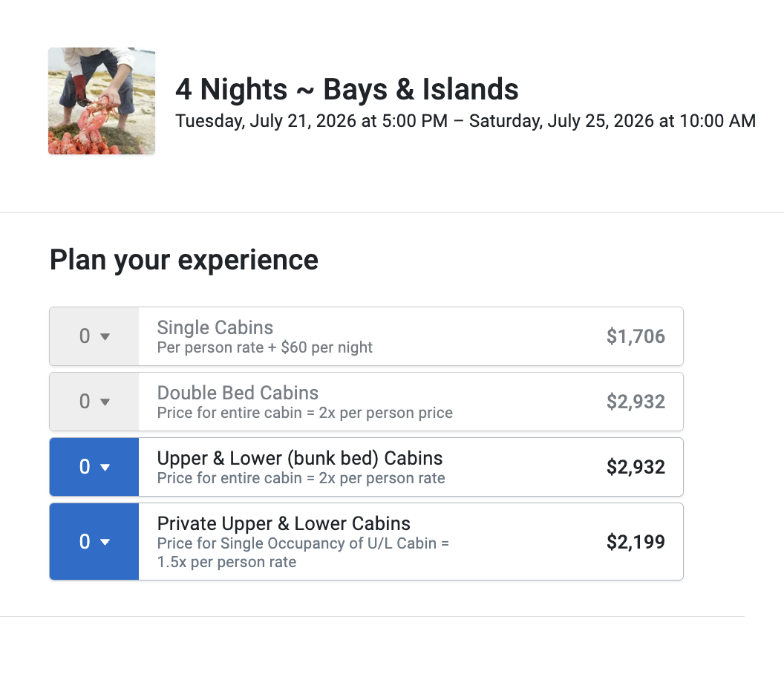The height and width of the screenshot is (677, 784).
Task: Click the white caret in Private Cabins quantity box
Action: [105, 542]
